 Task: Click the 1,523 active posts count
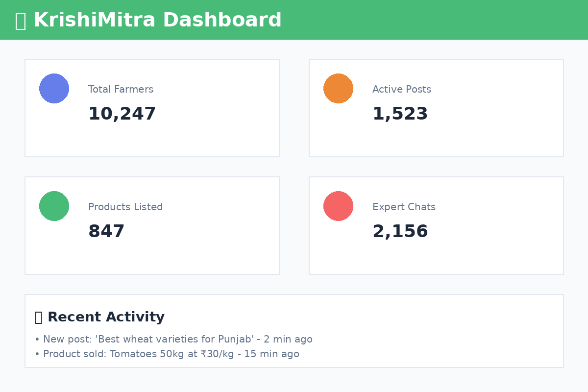pyautogui.click(x=400, y=114)
